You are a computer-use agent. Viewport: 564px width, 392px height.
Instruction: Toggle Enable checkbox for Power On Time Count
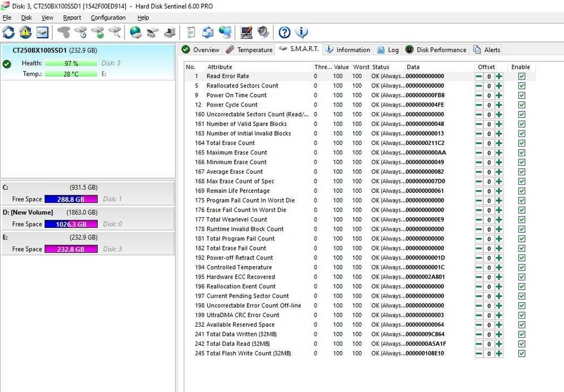(x=521, y=95)
